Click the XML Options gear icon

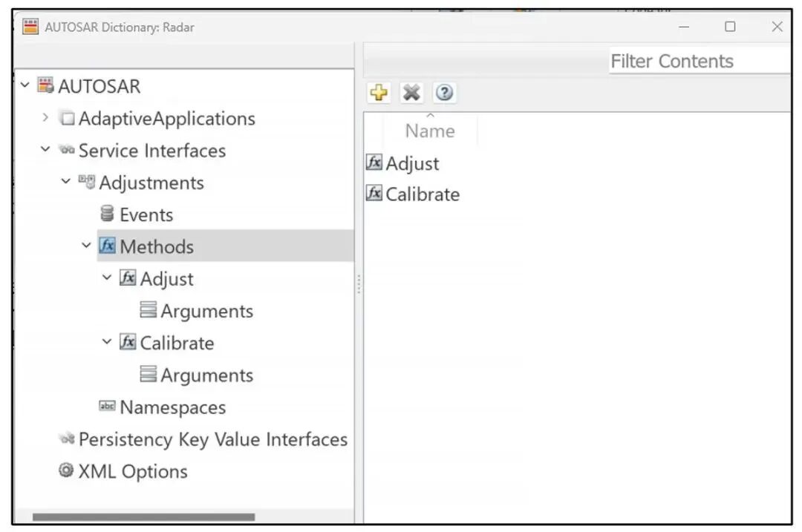[66, 470]
